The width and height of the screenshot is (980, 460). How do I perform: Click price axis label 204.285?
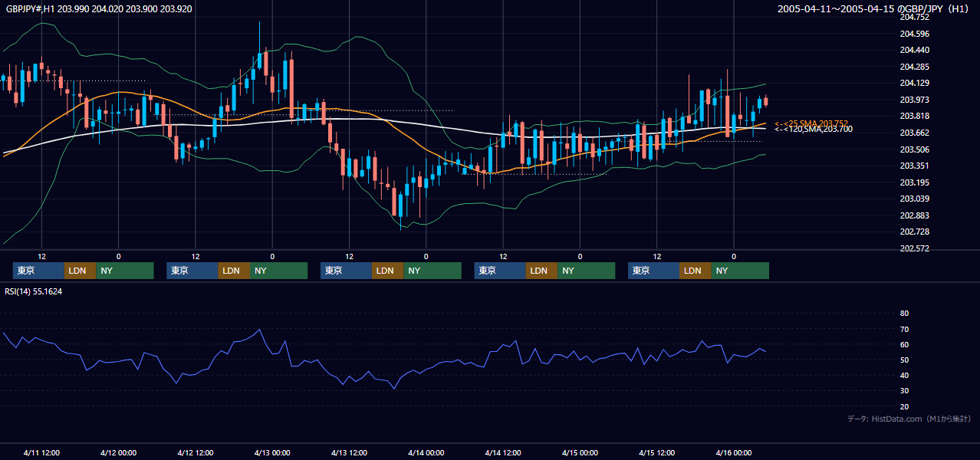[x=913, y=67]
